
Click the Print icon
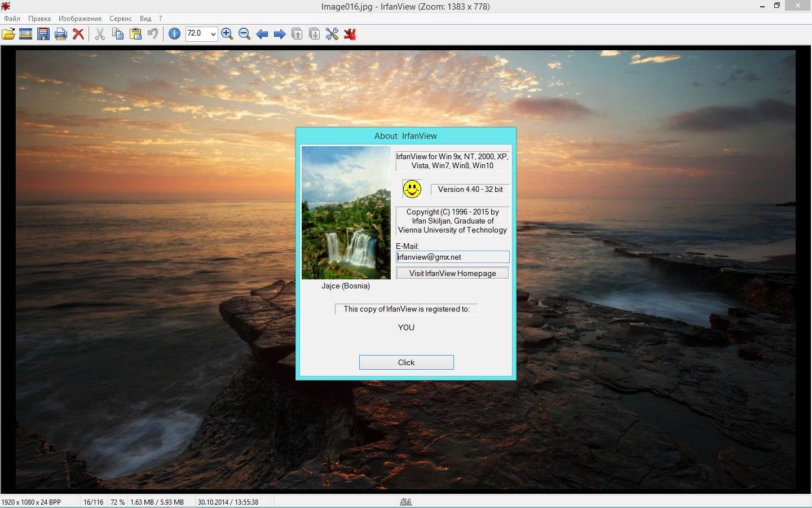60,34
